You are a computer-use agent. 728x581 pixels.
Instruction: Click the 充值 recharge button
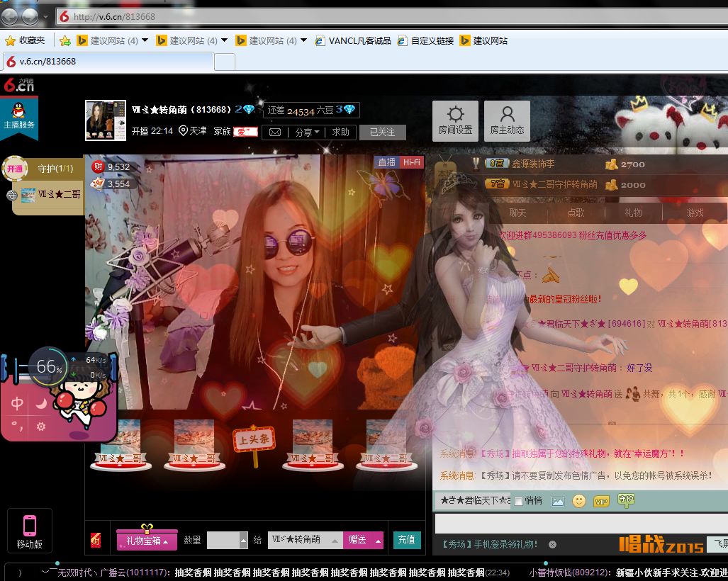(x=407, y=540)
